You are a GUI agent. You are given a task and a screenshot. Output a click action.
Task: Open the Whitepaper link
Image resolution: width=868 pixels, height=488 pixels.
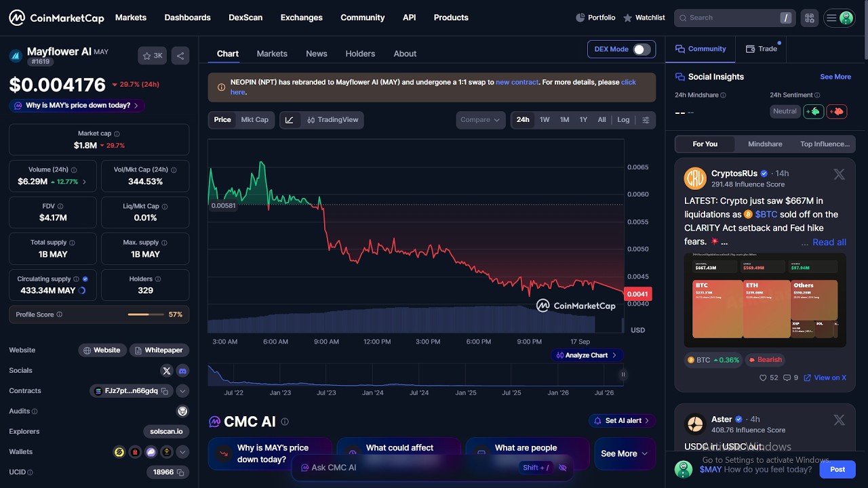(x=159, y=350)
